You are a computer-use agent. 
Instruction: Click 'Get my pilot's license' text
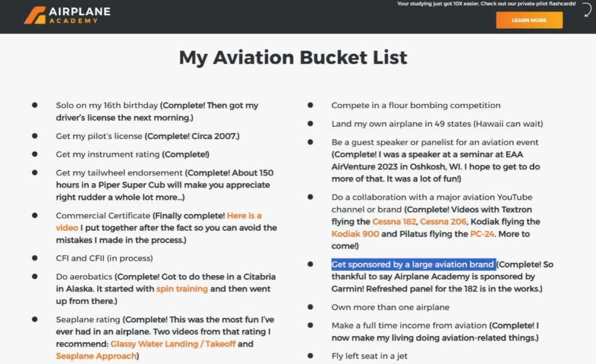[x=99, y=136]
